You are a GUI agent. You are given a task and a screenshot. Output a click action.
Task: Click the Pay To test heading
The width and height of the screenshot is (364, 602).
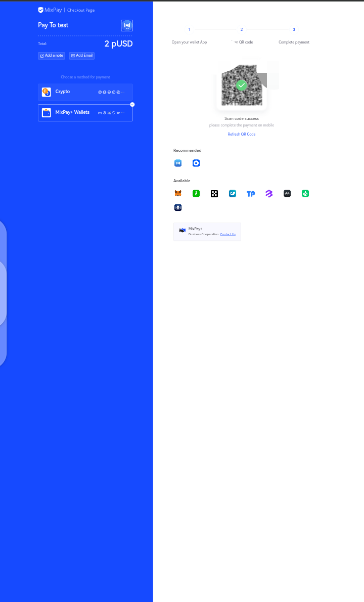point(53,25)
